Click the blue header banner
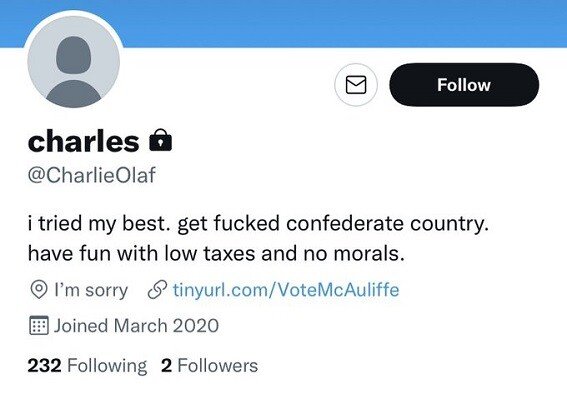 (x=344, y=24)
